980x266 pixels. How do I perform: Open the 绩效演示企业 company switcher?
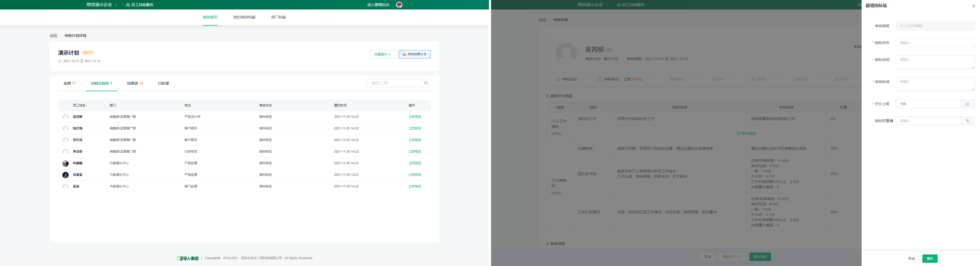(x=102, y=5)
